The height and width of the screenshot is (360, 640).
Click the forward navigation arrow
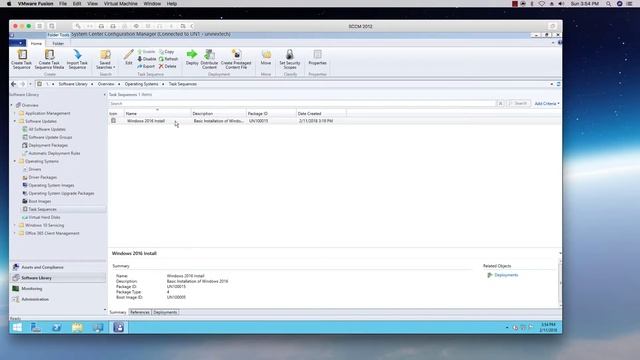(22, 84)
